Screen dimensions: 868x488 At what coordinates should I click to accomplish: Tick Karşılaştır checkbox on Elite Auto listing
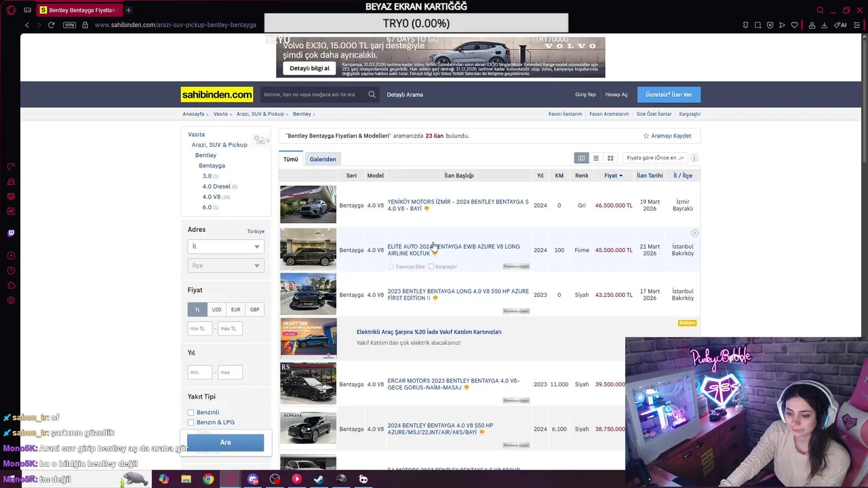431,266
